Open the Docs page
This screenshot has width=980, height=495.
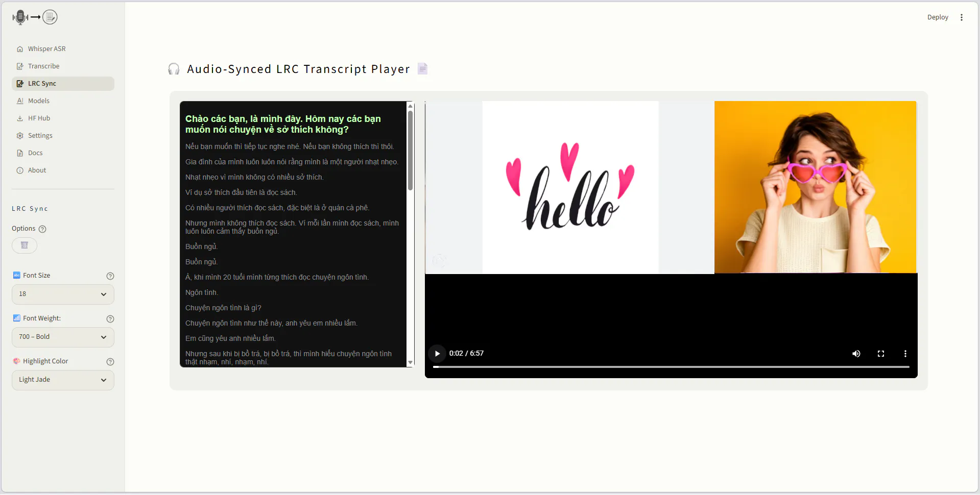pos(63,153)
